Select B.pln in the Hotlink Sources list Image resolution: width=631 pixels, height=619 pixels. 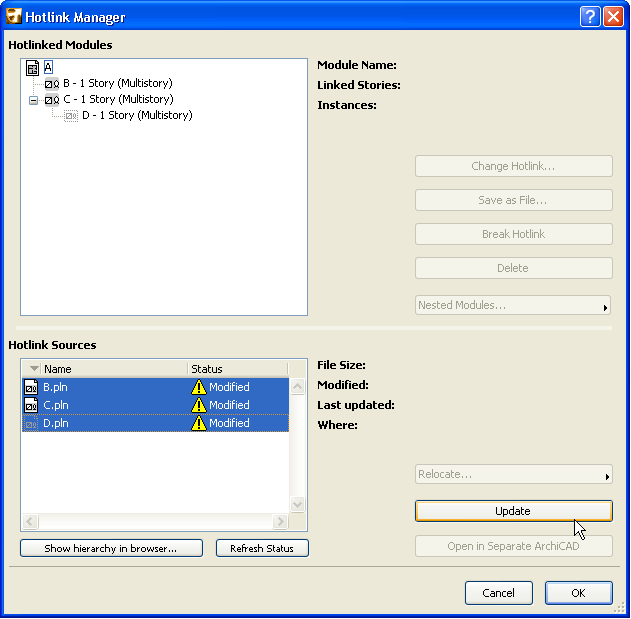tap(156, 388)
